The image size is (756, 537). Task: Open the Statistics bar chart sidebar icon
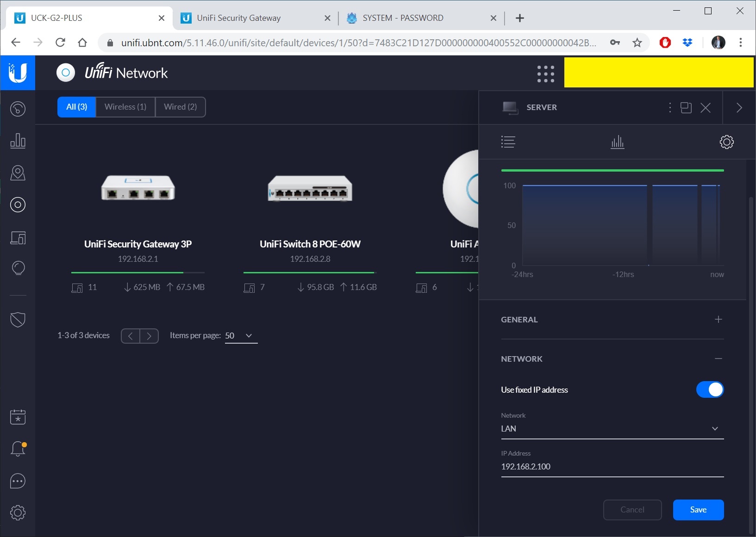point(18,141)
